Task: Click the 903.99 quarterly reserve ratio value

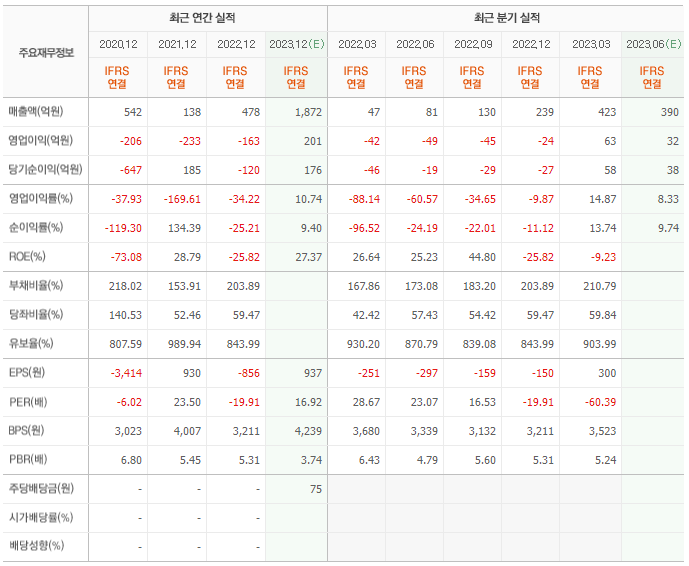Action: coord(600,345)
